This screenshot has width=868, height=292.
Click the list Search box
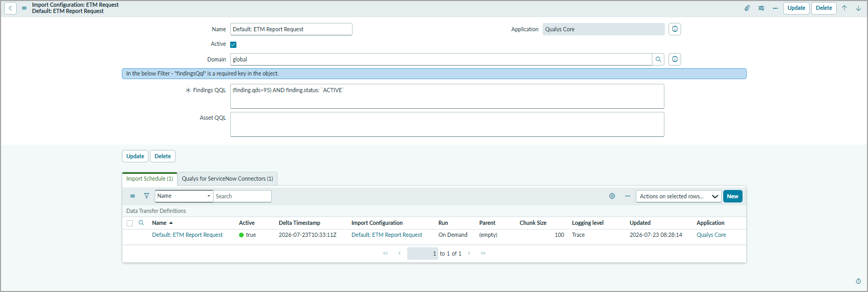[242, 196]
